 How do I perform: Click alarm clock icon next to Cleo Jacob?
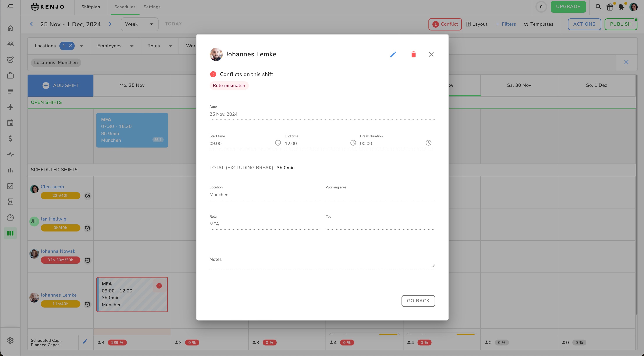click(x=87, y=196)
